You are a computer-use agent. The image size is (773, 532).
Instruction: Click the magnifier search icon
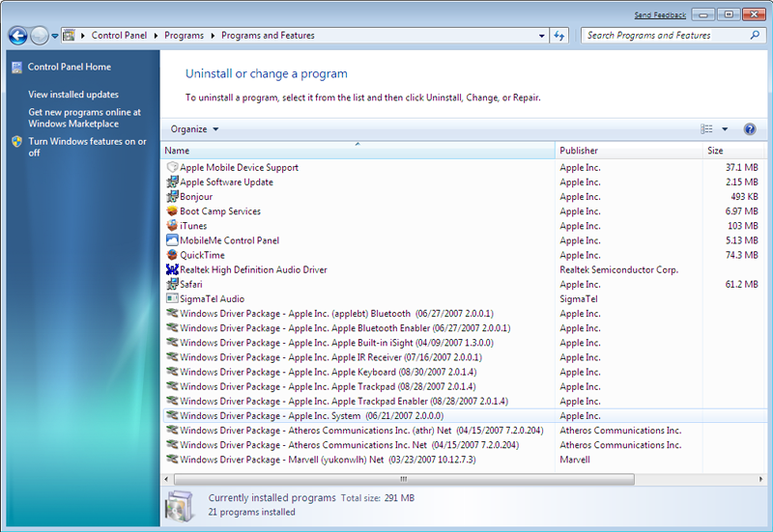[x=755, y=35]
